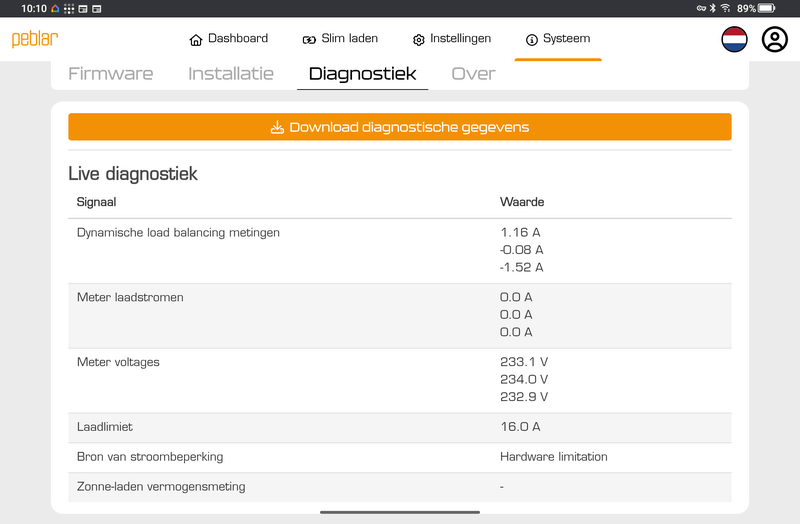The height and width of the screenshot is (524, 800).
Task: Click the 234.0 V value
Action: tap(524, 380)
